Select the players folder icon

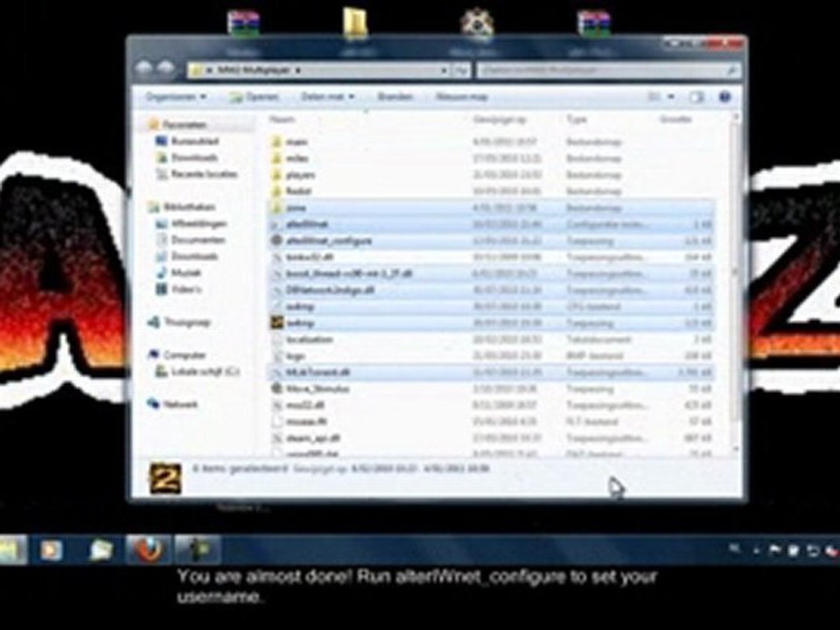276,175
